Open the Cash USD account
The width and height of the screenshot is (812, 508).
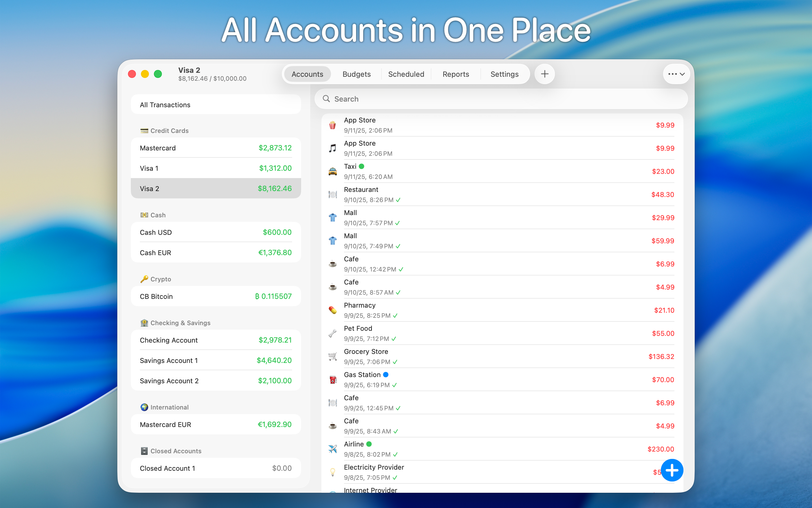pyautogui.click(x=216, y=232)
